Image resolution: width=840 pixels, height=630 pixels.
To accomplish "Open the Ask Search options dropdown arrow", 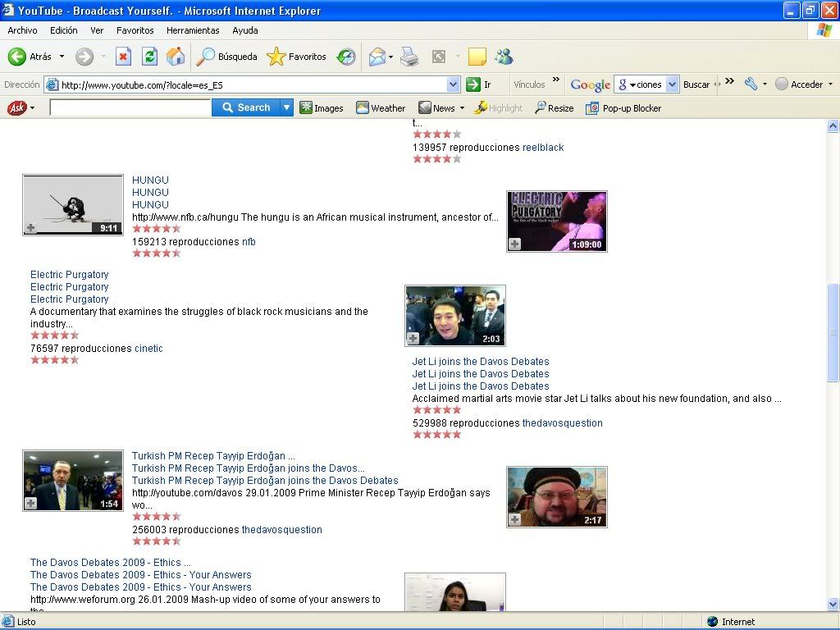I will tap(286, 107).
